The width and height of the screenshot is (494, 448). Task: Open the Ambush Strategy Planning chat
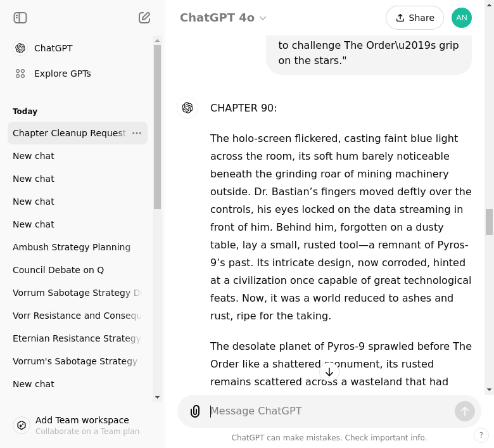click(72, 247)
